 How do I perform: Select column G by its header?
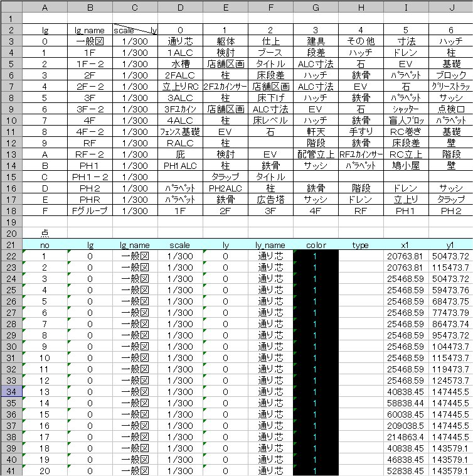pos(316,6)
